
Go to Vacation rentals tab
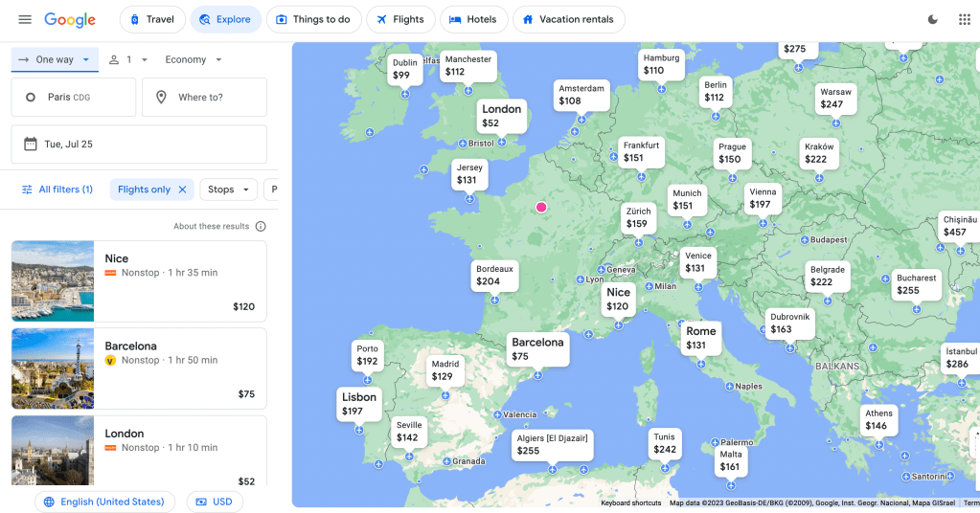coord(569,19)
